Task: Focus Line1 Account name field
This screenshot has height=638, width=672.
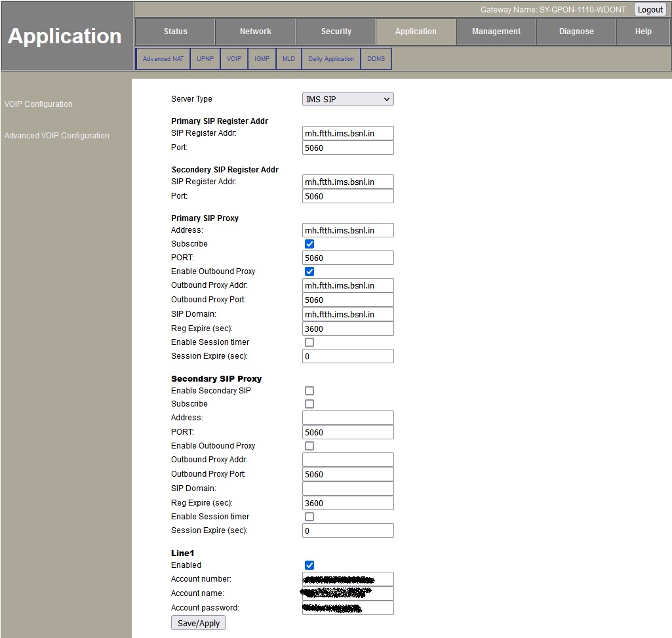Action: click(x=347, y=593)
